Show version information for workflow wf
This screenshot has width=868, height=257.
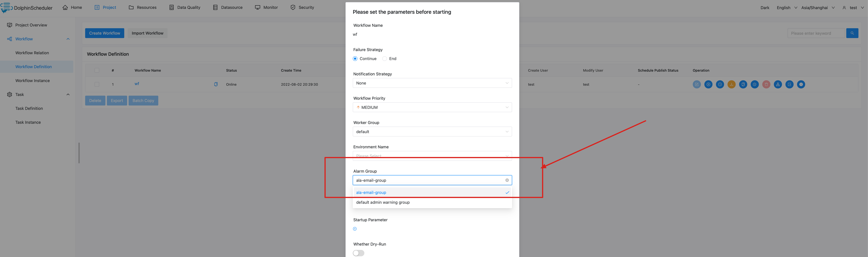pyautogui.click(x=801, y=84)
